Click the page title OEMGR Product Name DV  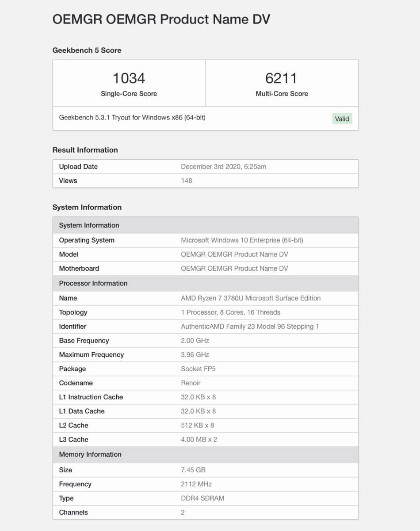[161, 19]
